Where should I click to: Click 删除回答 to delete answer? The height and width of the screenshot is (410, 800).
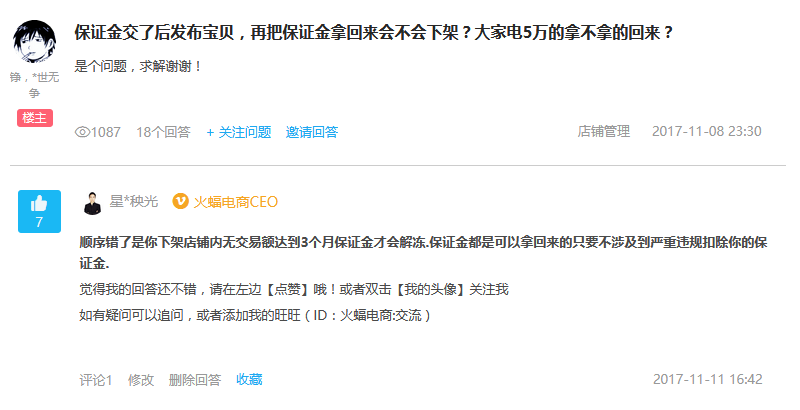[195, 380]
